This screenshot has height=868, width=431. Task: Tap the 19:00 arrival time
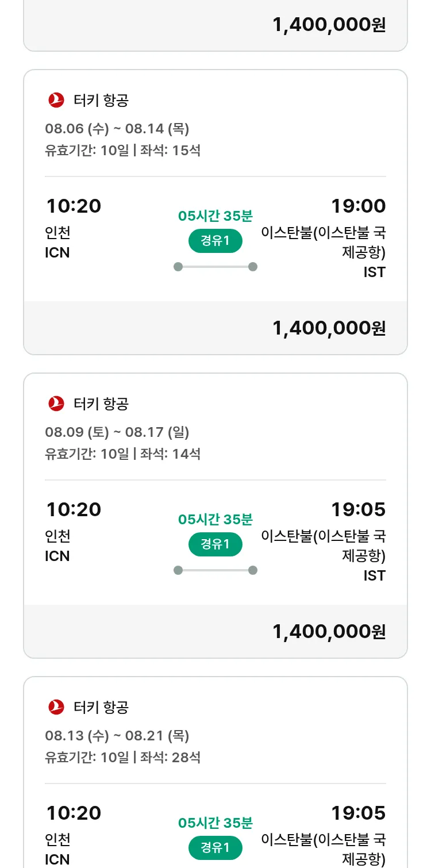tap(358, 206)
